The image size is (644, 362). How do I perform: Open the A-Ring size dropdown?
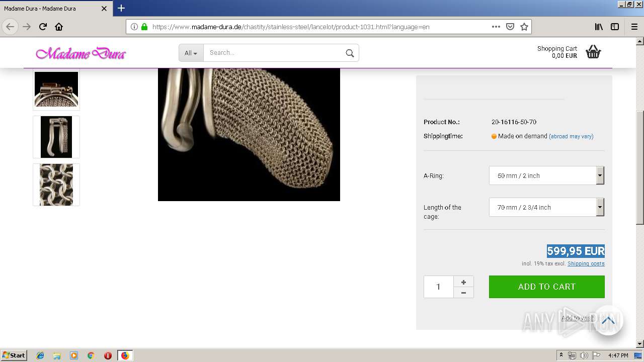[546, 175]
